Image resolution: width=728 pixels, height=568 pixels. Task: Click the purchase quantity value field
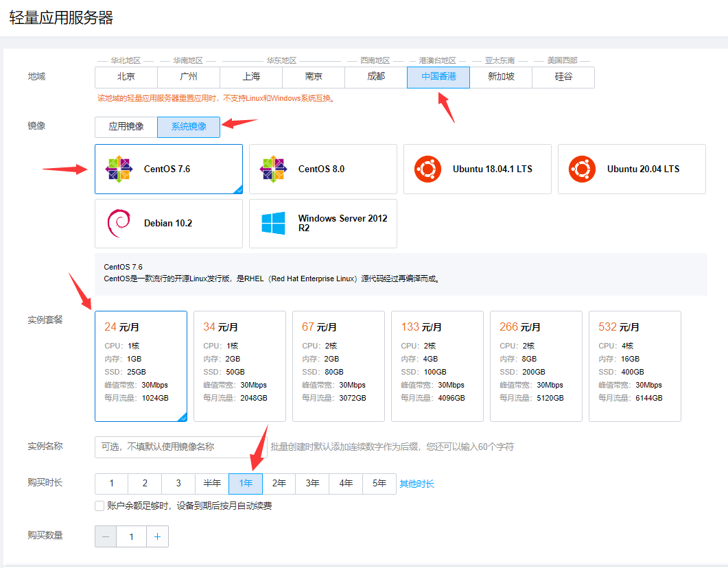131,536
